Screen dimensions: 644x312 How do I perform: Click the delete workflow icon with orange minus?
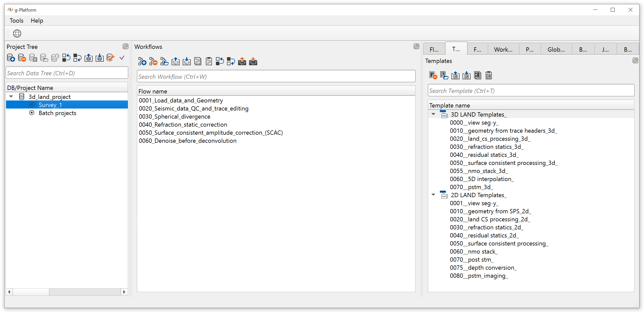click(153, 61)
